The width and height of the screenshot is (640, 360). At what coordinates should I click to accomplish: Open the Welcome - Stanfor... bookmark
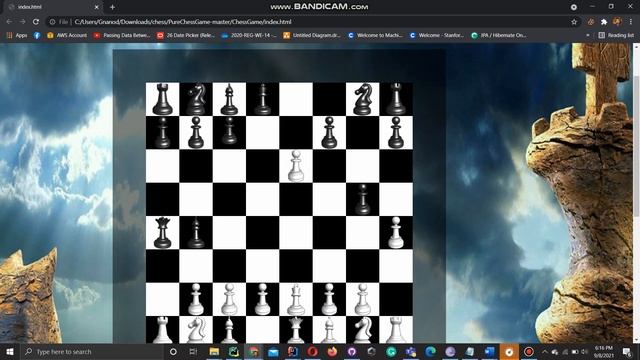point(437,36)
